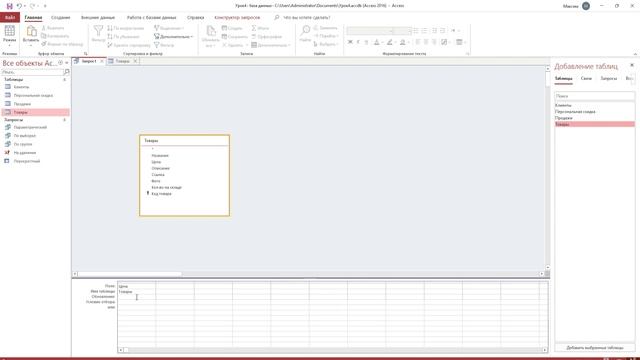
Task: Click the Формат по образцу brush
Action: [62, 44]
